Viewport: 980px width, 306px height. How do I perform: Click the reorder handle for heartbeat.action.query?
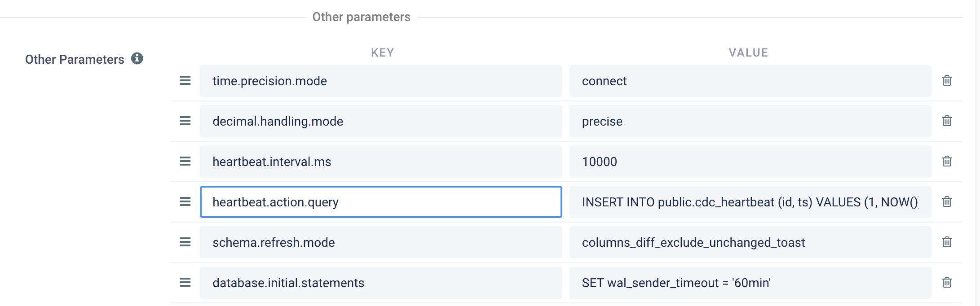pyautogui.click(x=185, y=202)
